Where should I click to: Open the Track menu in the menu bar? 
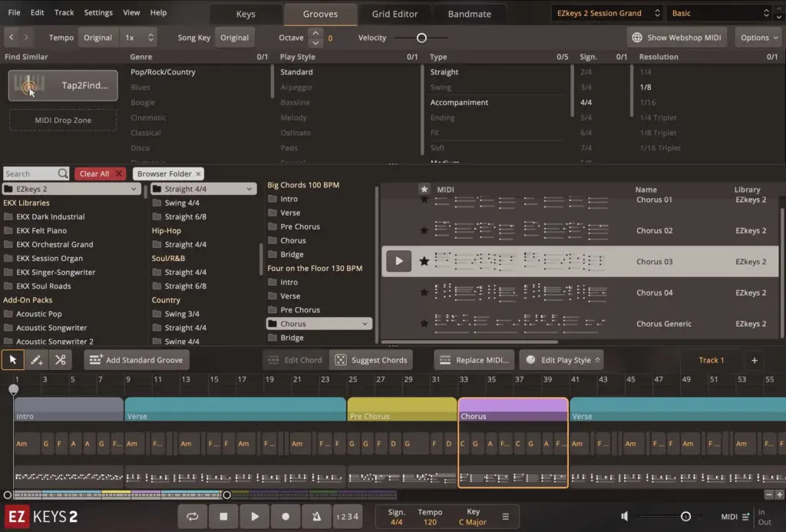click(64, 12)
